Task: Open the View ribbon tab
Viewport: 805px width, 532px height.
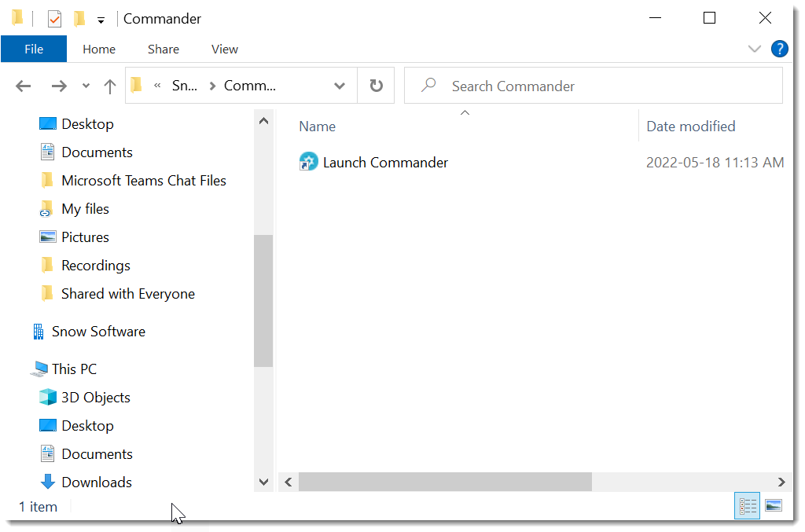Action: (x=224, y=50)
